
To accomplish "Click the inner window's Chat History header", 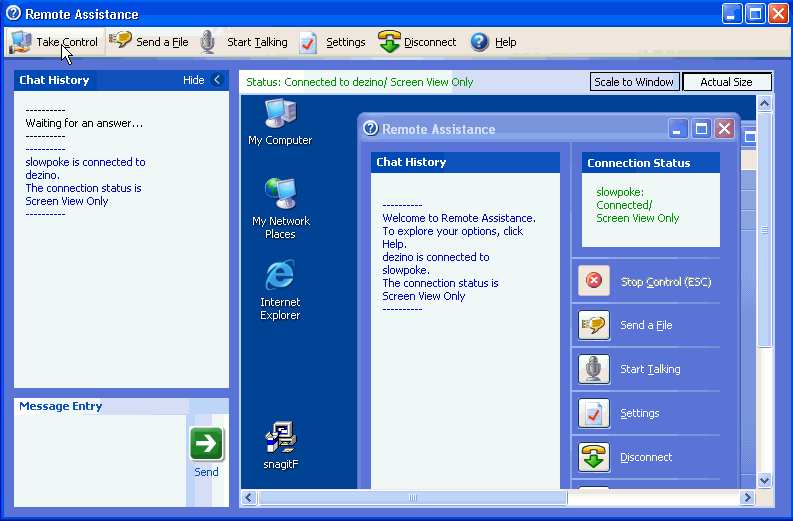I will (x=465, y=162).
